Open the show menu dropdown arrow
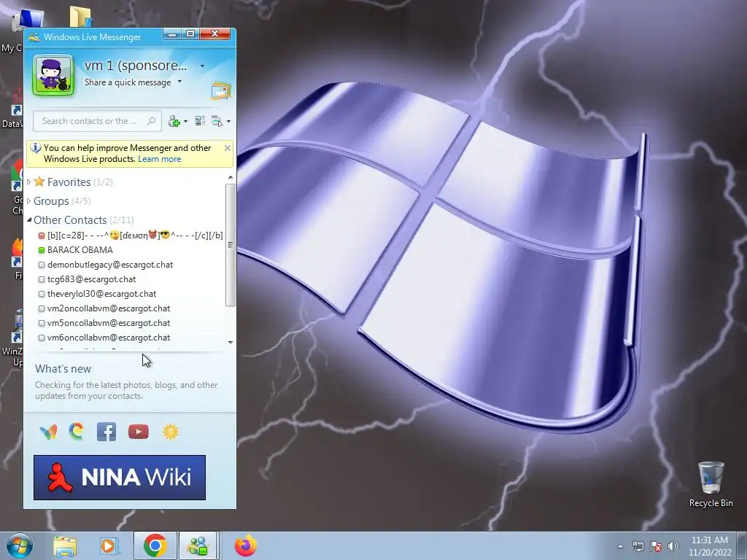Screen dimensions: 747x560 228,122
